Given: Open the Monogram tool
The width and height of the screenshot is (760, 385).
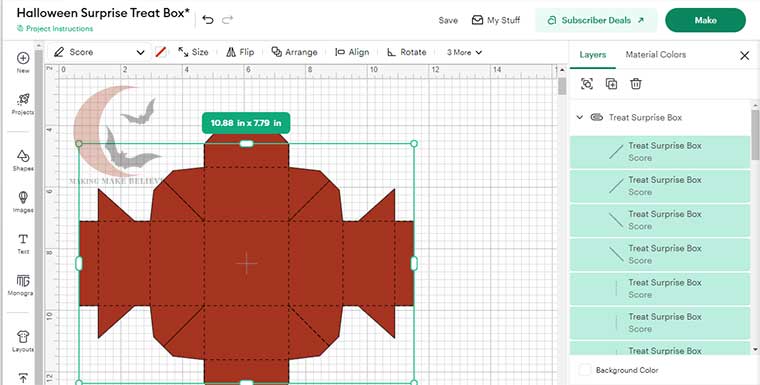Looking at the screenshot, I should (23, 281).
